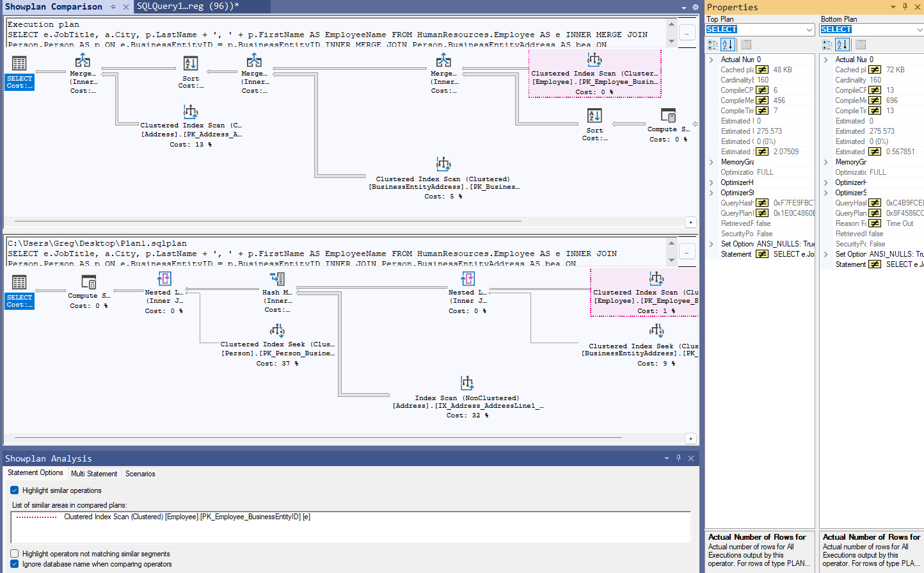Viewport: 924px width, 573px height.
Task: Open the Scenarios tab
Action: click(x=140, y=474)
